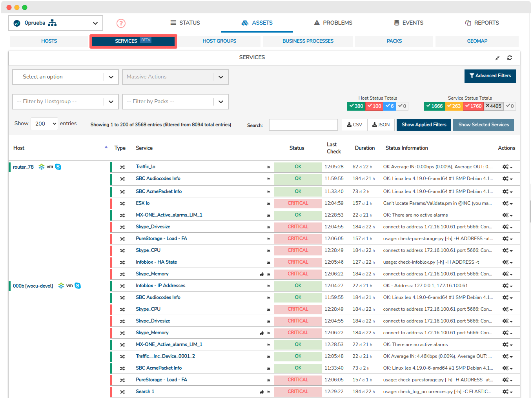Expand the Massive Actions dropdown
The width and height of the screenshot is (532, 401).
175,77
